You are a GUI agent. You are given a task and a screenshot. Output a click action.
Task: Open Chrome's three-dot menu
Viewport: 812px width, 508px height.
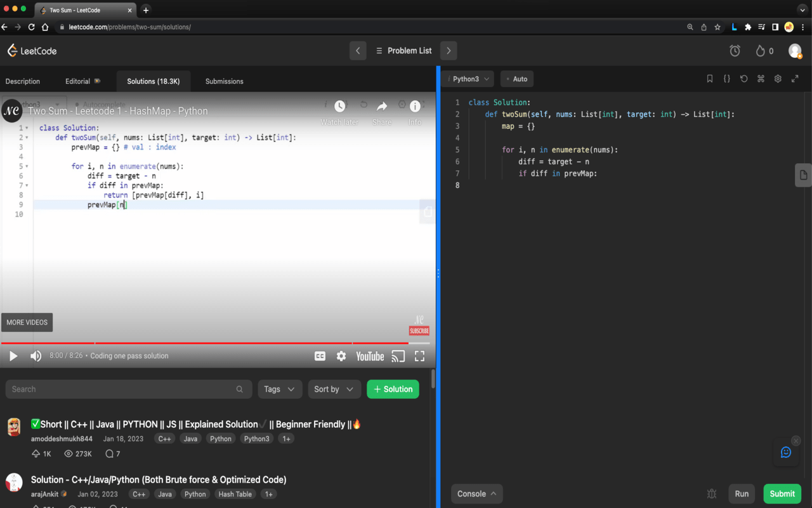(x=803, y=27)
